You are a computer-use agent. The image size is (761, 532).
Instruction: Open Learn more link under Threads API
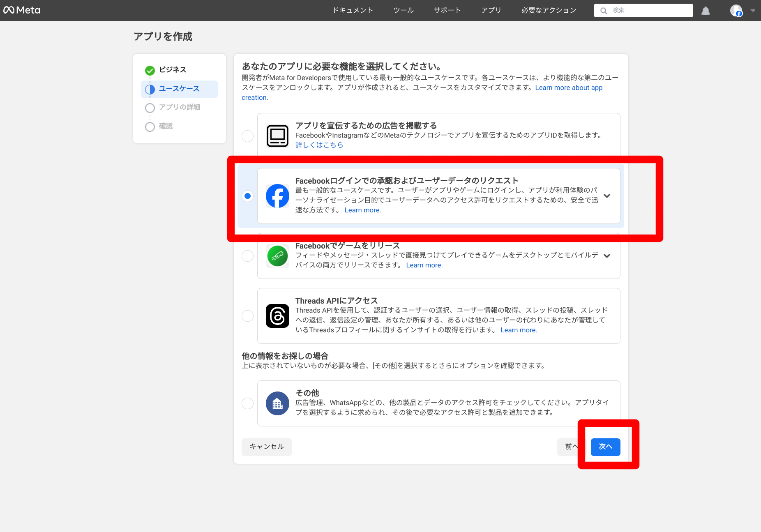519,330
